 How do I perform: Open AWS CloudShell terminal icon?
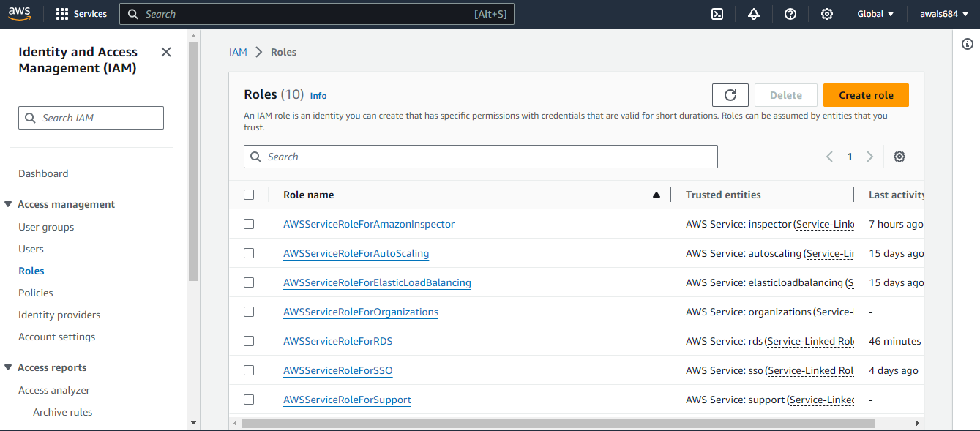click(x=717, y=14)
